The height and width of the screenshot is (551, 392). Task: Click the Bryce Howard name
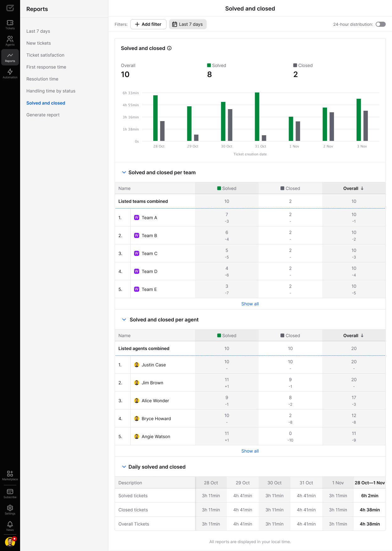pos(156,419)
